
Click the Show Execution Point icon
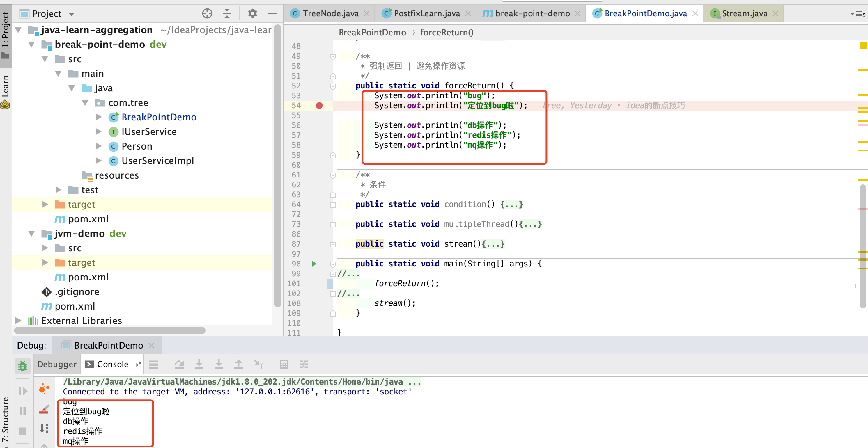coord(154,364)
